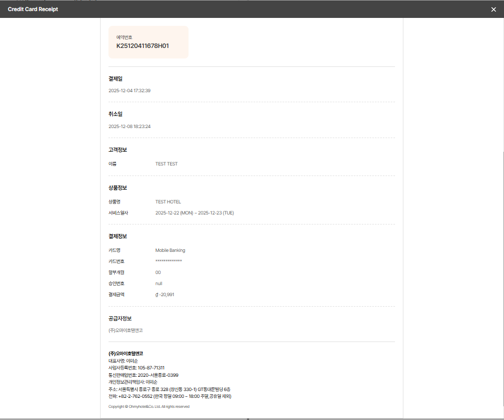
Task: Click the '결제일' section heading
Action: [115, 79]
